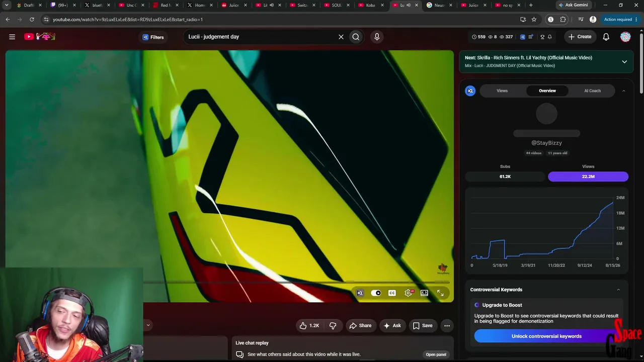644x362 pixels.
Task: Open the Chrome media controls icon
Action: 581,20
